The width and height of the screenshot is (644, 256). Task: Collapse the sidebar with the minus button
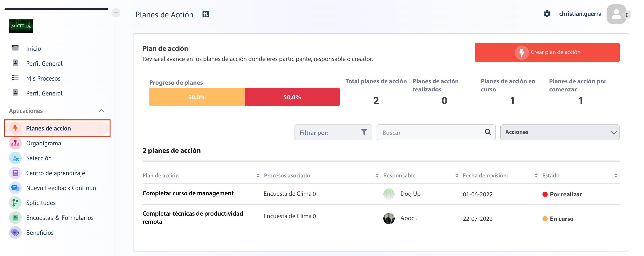coord(116,12)
